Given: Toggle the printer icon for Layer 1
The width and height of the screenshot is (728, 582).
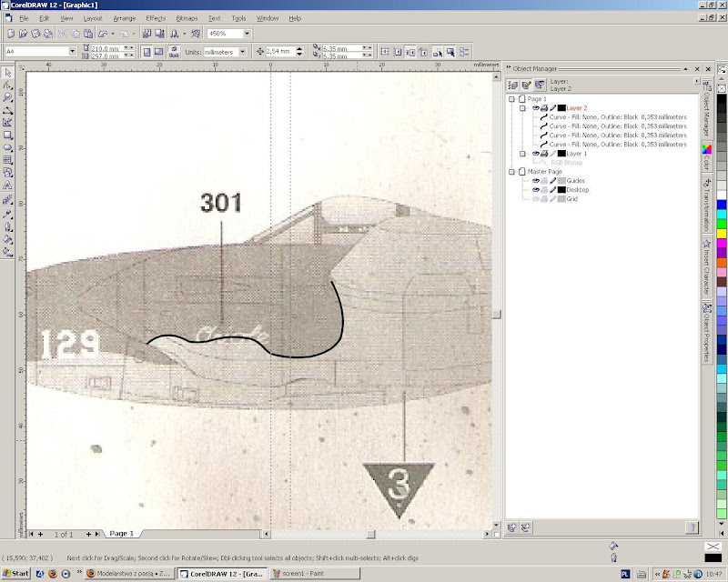Looking at the screenshot, I should point(543,154).
